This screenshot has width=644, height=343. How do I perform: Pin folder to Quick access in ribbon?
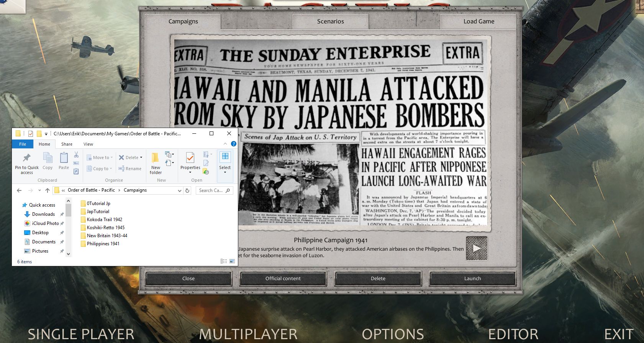(27, 163)
